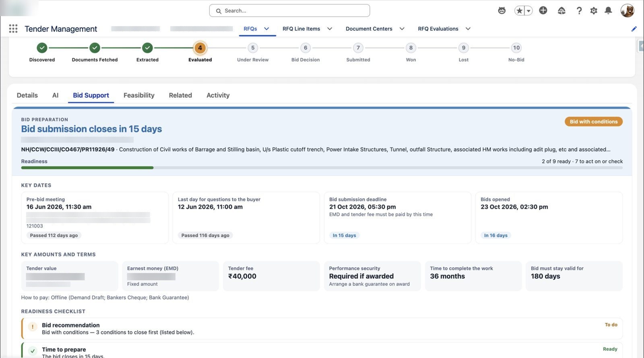Viewport: 644px width, 358px height.
Task: Select the Bid Decision stage 6
Action: click(x=305, y=48)
